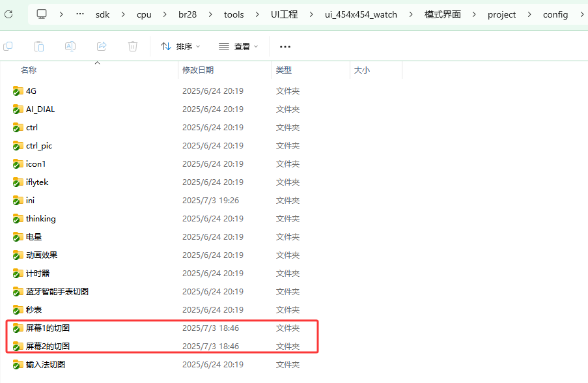Click the paste clipboard icon
The height and width of the screenshot is (383, 588).
click(x=39, y=46)
